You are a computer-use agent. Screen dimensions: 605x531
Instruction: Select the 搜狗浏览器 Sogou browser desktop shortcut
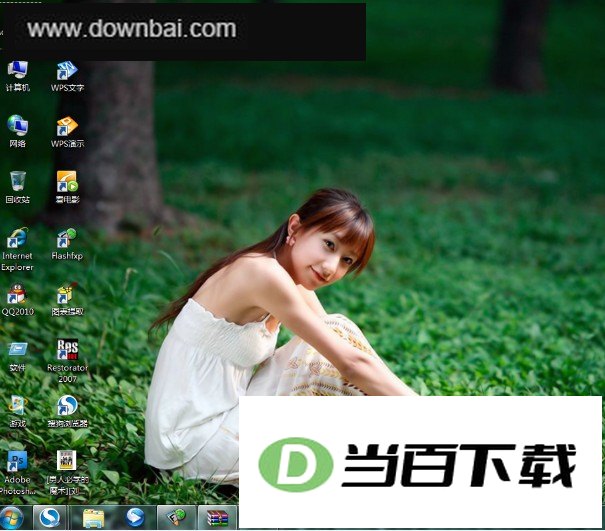point(67,411)
